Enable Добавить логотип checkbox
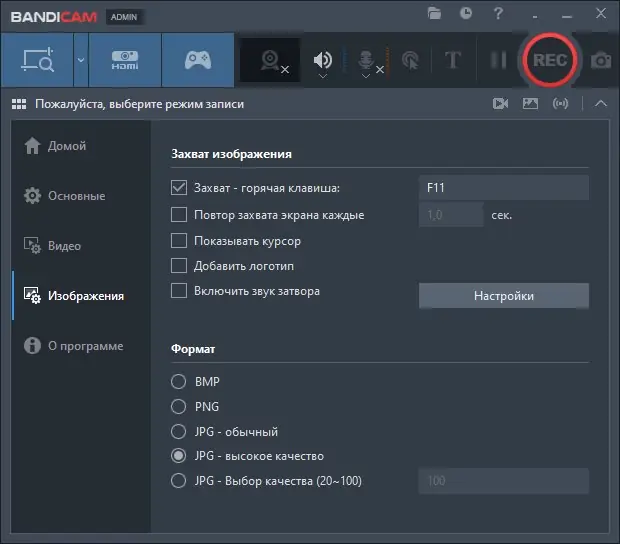Viewport: 620px width, 544px height. click(x=179, y=266)
